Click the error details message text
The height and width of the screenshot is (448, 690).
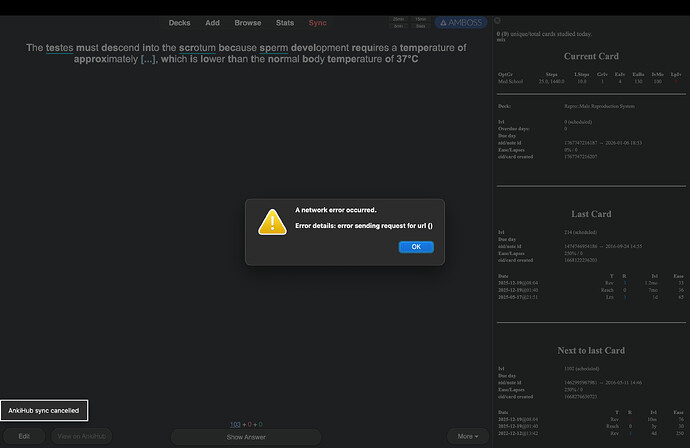[362, 226]
